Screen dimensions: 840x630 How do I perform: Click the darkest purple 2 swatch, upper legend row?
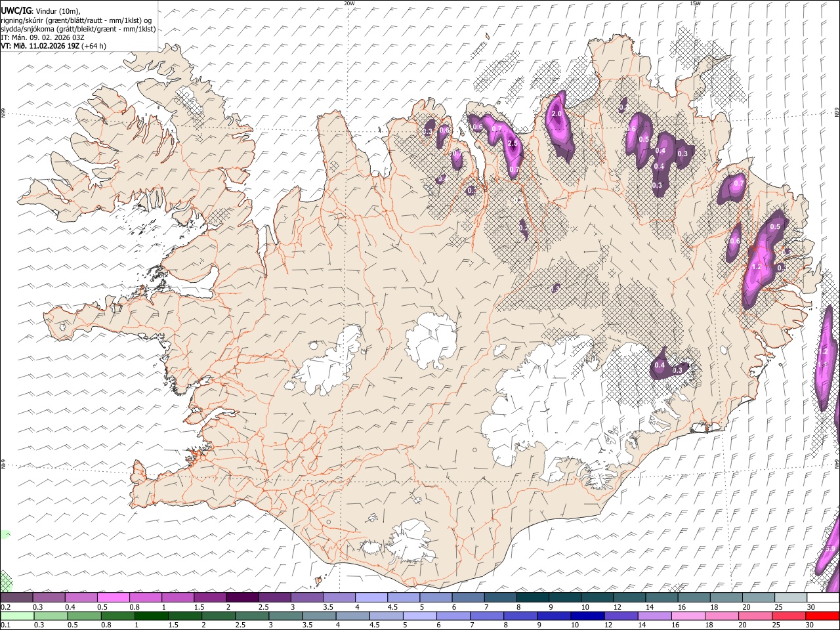click(241, 598)
